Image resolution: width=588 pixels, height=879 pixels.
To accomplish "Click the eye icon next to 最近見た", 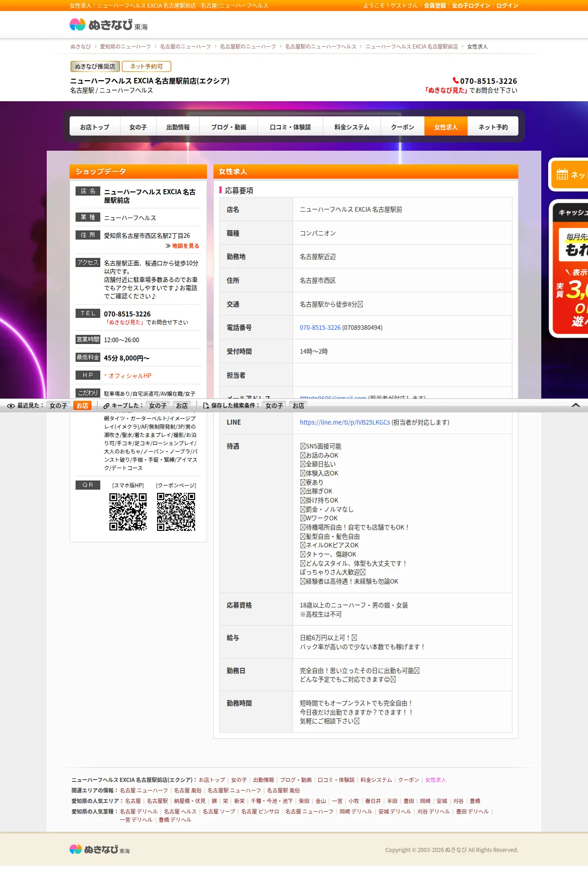I will (11, 406).
